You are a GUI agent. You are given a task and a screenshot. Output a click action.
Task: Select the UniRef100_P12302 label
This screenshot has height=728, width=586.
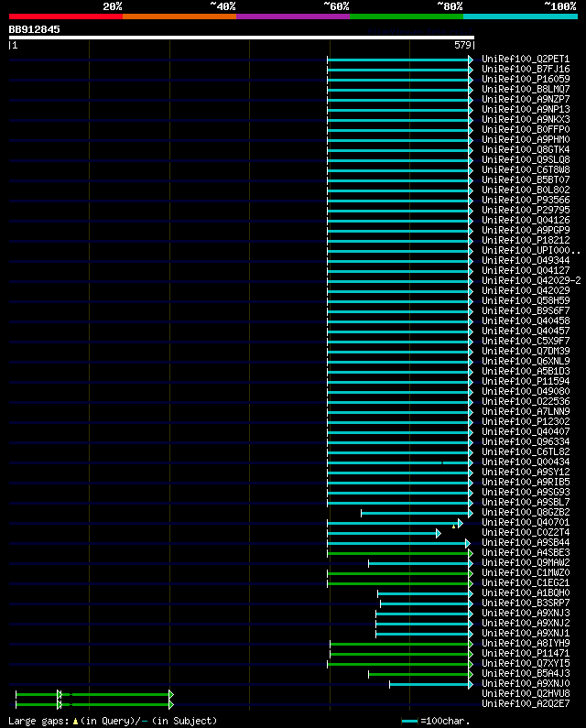click(x=526, y=421)
